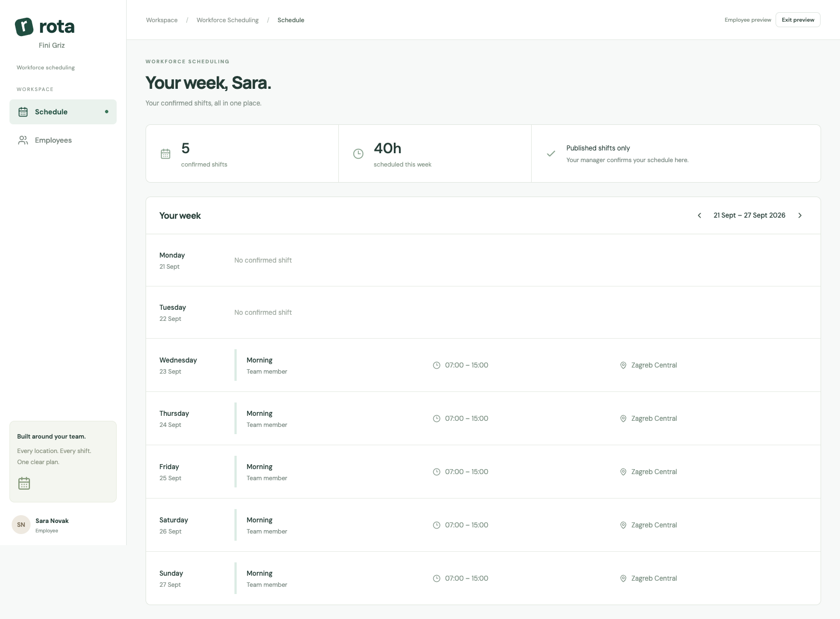The image size is (840, 619).
Task: Go to next week with right chevron
Action: [800, 215]
